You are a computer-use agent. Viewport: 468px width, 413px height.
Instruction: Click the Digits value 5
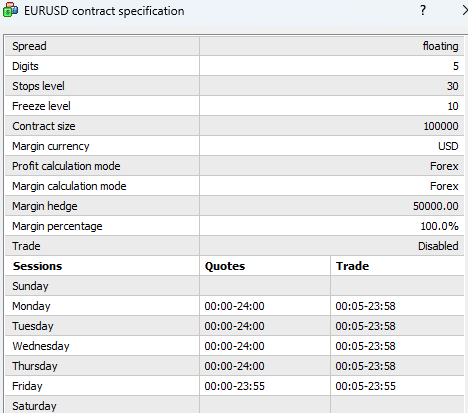tap(456, 66)
